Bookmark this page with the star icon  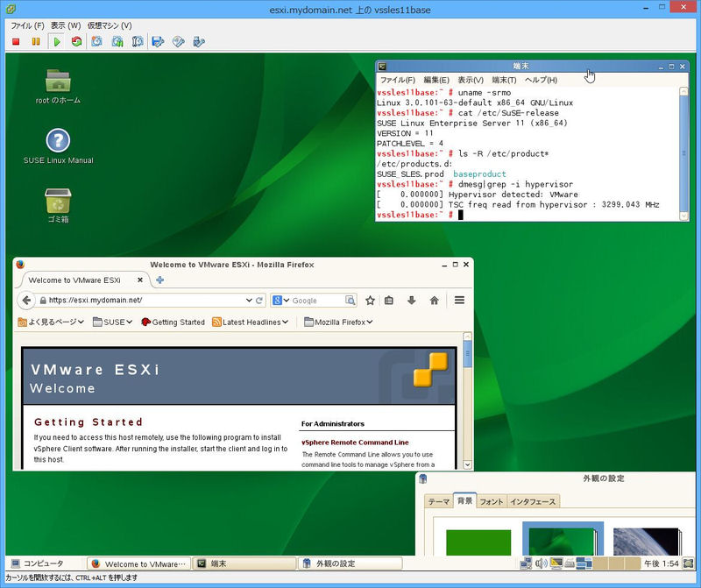pyautogui.click(x=370, y=301)
